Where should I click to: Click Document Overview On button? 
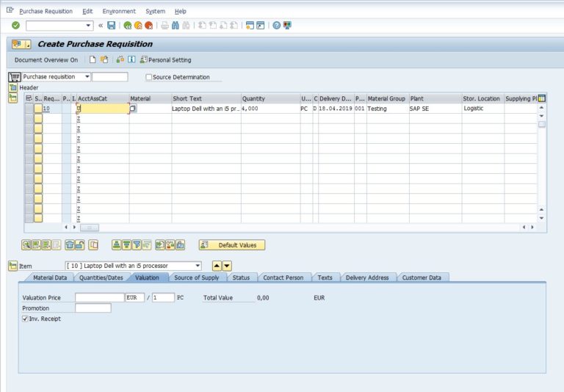point(46,60)
